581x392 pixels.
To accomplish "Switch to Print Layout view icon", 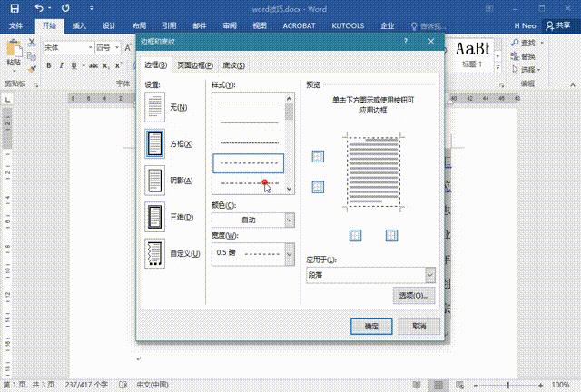I will point(438,385).
